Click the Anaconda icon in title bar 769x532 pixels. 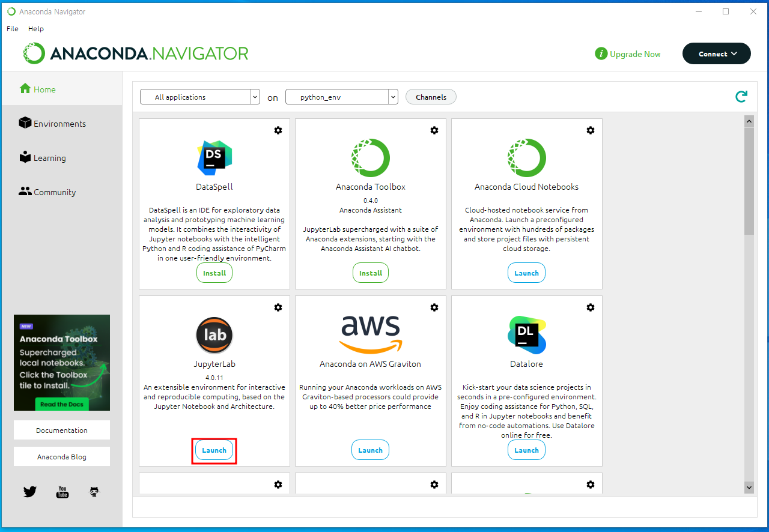click(11, 11)
